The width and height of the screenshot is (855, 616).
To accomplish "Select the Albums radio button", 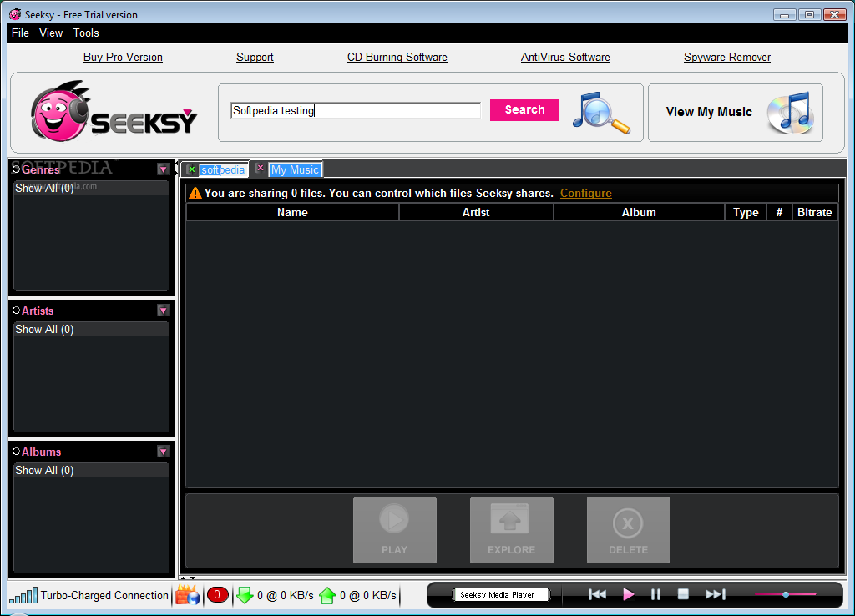I will click(x=17, y=452).
